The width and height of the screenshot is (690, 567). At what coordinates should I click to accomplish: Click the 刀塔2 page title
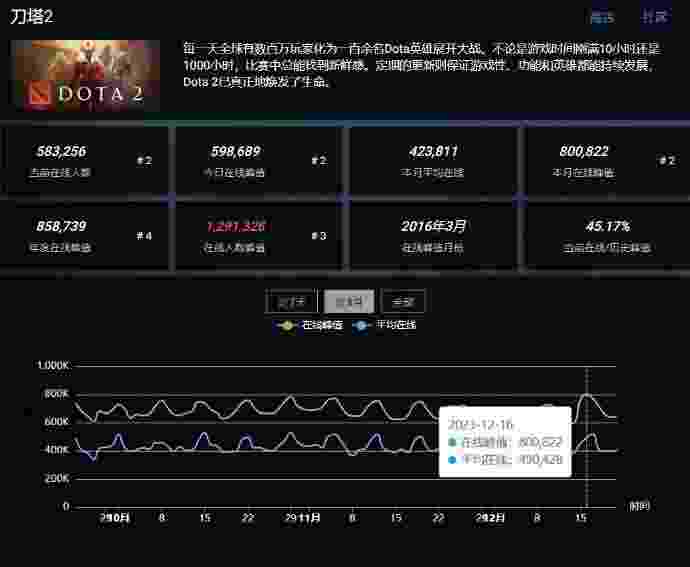pyautogui.click(x=32, y=17)
